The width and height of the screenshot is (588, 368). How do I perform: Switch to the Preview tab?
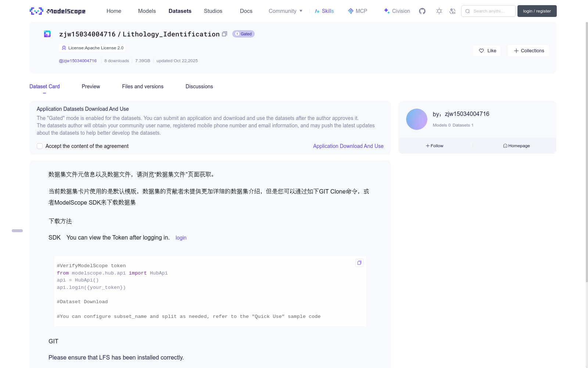(91, 86)
